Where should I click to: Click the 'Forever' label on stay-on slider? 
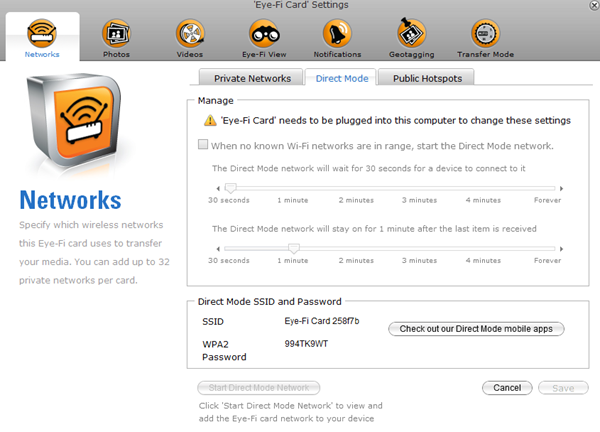pos(548,261)
